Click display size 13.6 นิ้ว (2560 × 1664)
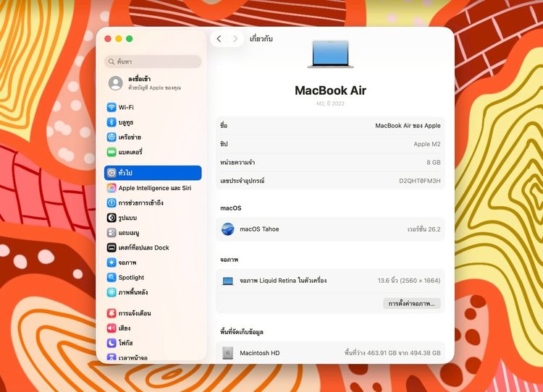The width and height of the screenshot is (543, 392). (x=409, y=281)
